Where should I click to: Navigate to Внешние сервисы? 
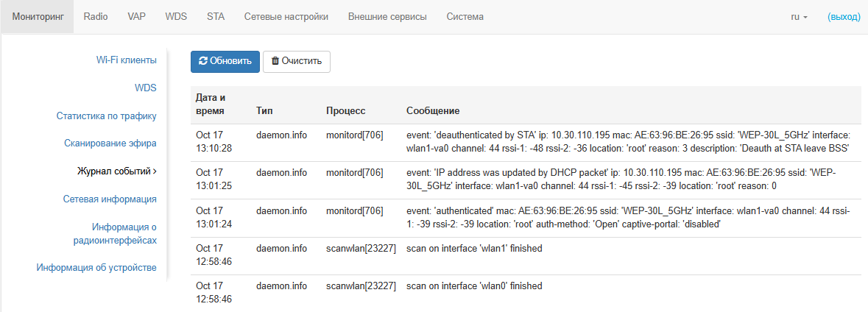(387, 17)
